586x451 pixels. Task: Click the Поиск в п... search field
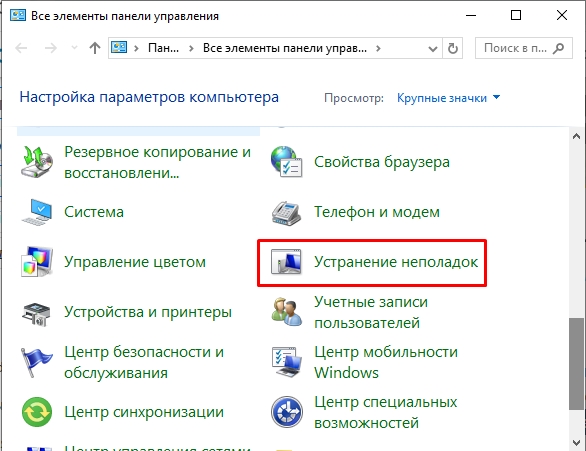coord(524,48)
